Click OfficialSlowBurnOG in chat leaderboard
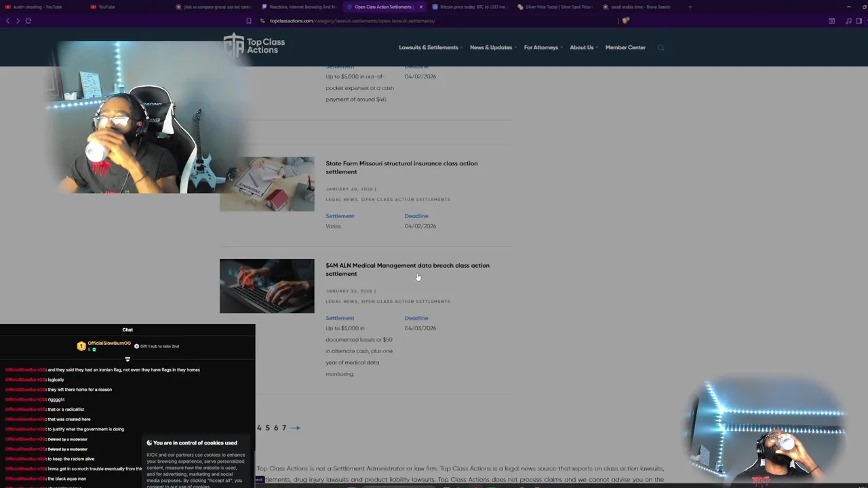The image size is (868, 488). [109, 343]
